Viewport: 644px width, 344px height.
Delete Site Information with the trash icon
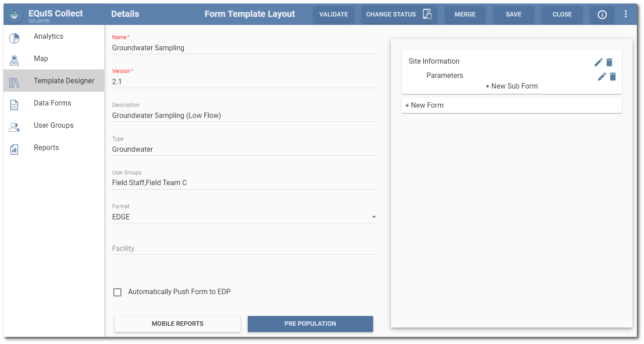609,62
